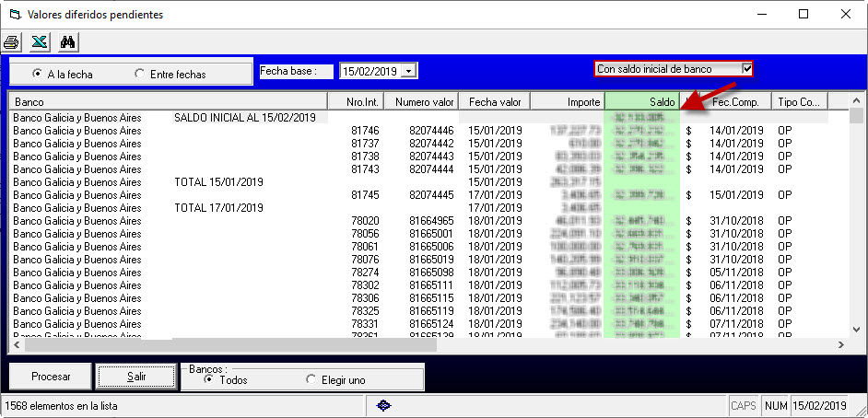Screen dimensions: 868x418
Task: Choose "Elegir uno" under Bancos
Action: coord(311,379)
